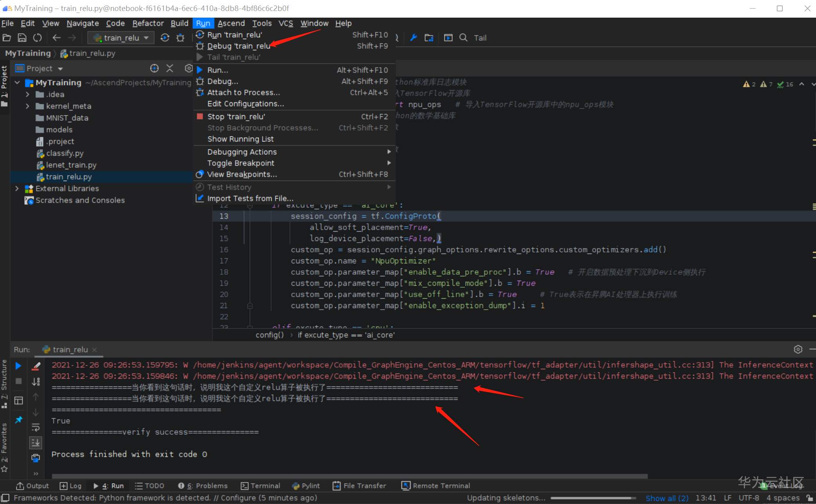Viewport: 816px width, 504px height.
Task: Click the clear output eraser icon
Action: point(36,366)
